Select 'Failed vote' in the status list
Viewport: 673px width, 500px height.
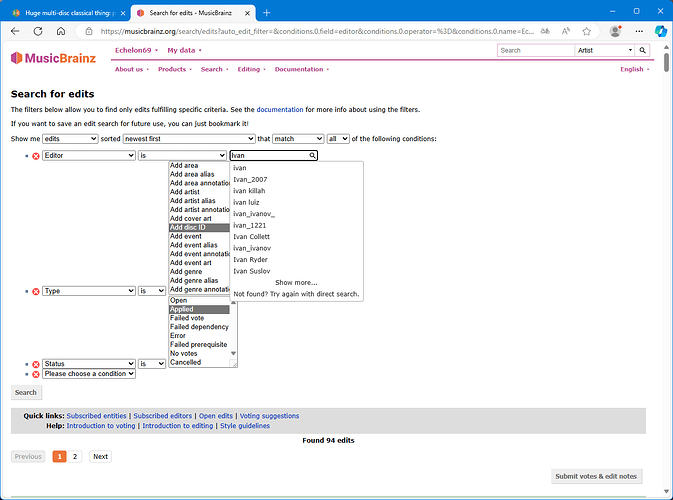199,318
